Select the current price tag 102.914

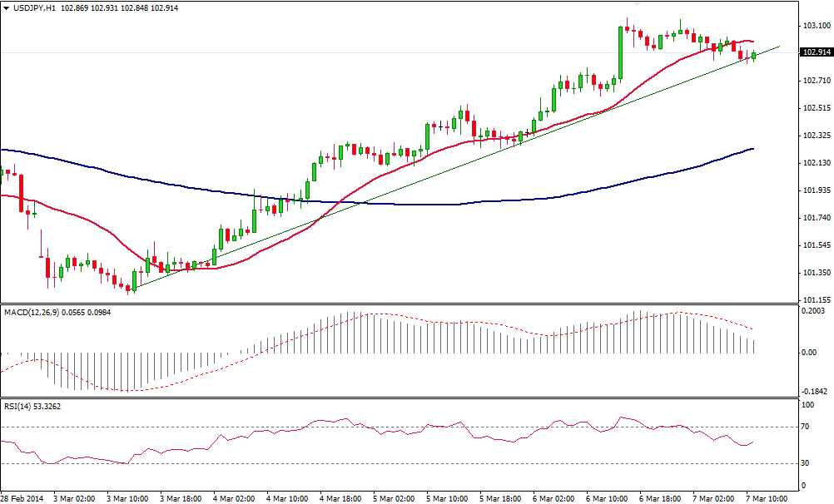pos(814,52)
